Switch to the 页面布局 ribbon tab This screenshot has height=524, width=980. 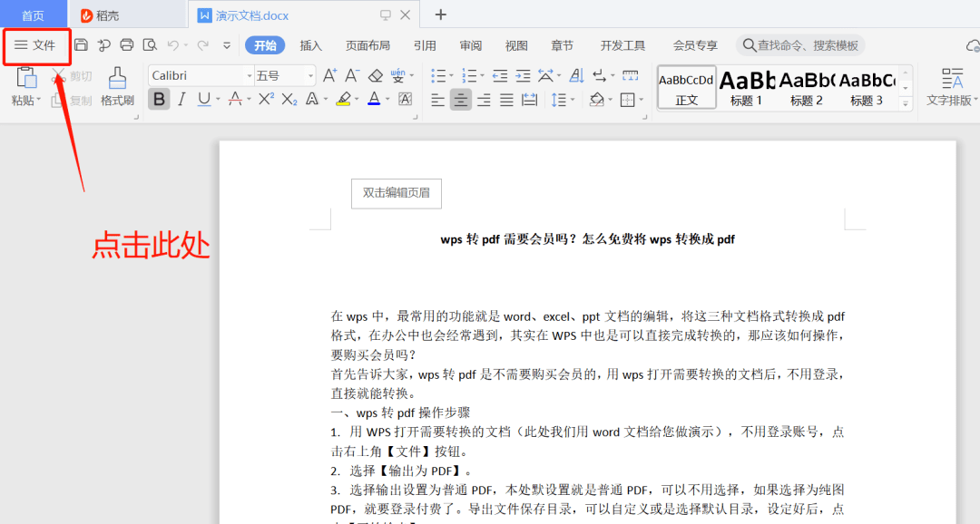pos(367,45)
